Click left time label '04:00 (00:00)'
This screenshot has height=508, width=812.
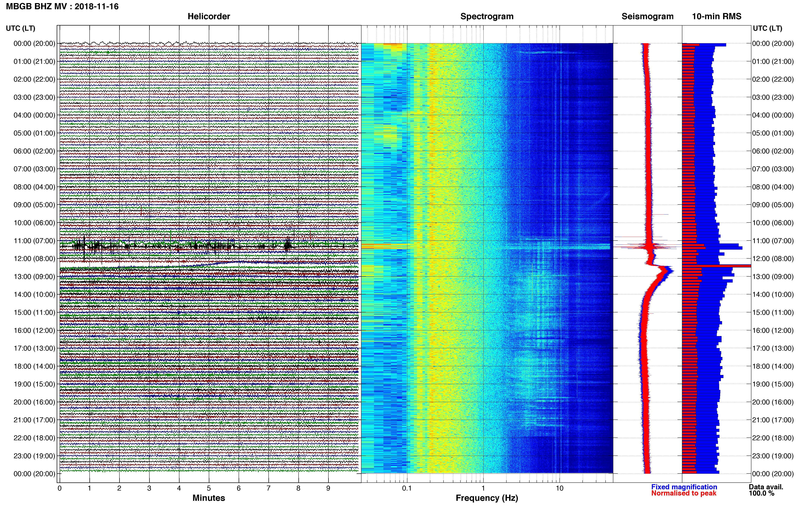34,115
